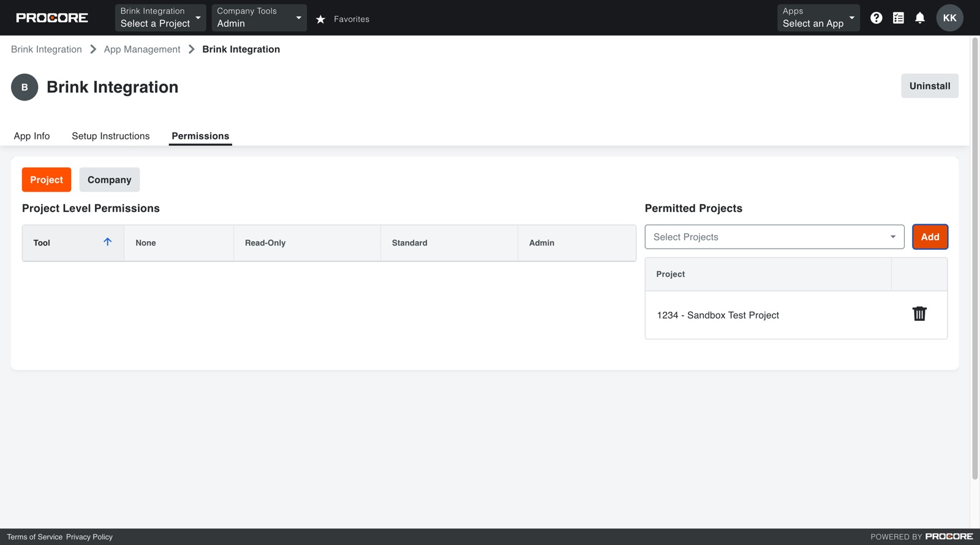Image resolution: width=980 pixels, height=545 pixels.
Task: Delete 1234 - Sandbox Test Project with trash icon
Action: click(x=919, y=314)
